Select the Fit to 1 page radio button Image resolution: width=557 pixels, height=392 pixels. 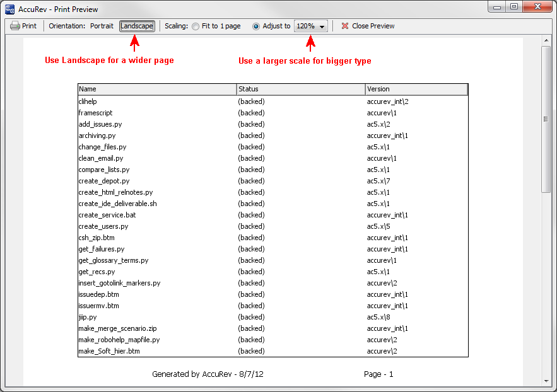pyautogui.click(x=196, y=26)
